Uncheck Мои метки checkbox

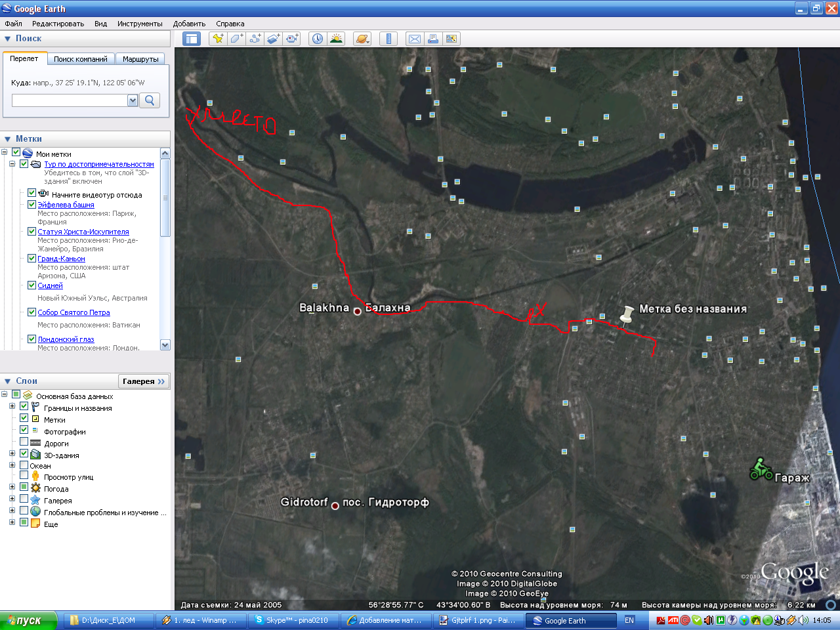tap(16, 153)
